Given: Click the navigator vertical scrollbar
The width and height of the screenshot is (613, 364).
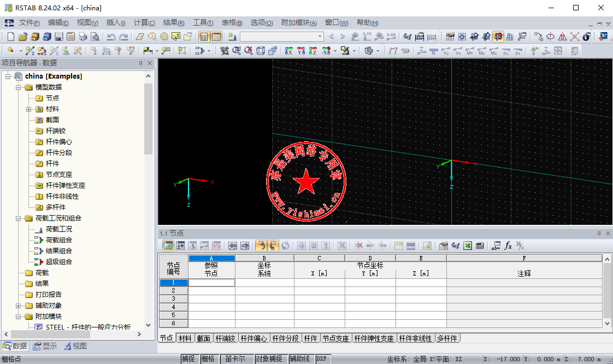Looking at the screenshot, I should click(x=148, y=119).
